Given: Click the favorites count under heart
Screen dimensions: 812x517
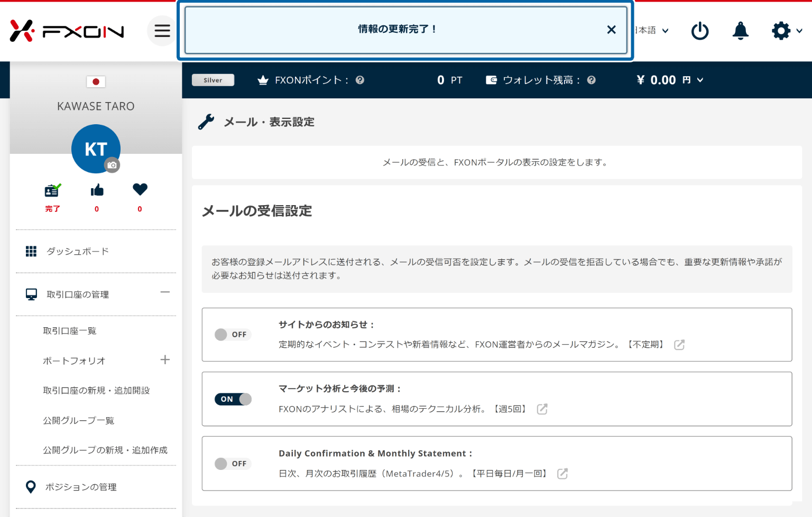Looking at the screenshot, I should (140, 209).
